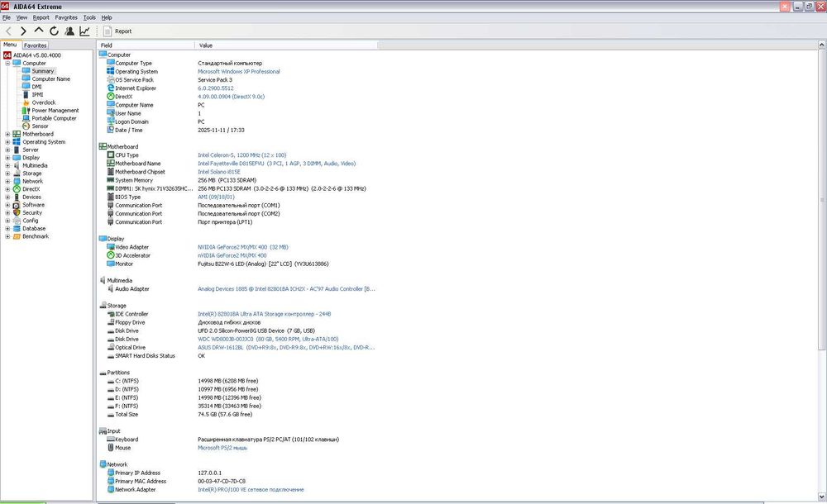Click the Refresh toolbar icon
Image resolution: width=827 pixels, height=504 pixels.
[x=54, y=31]
